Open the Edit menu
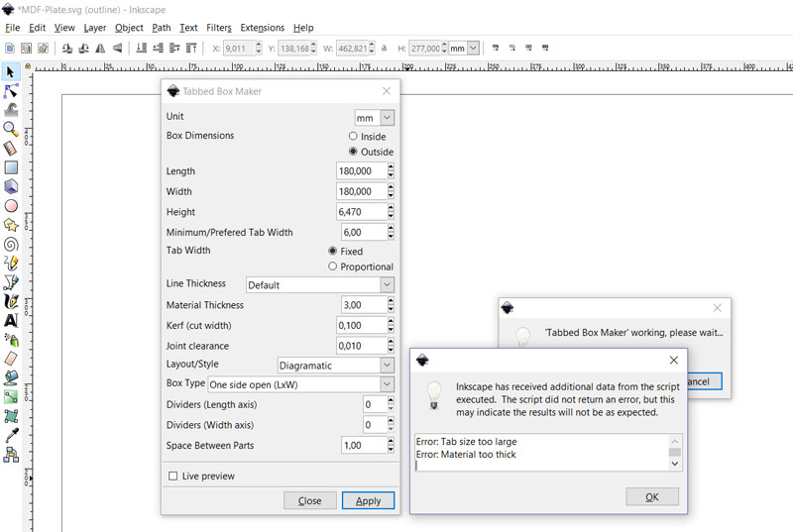Screen dimensions: 793x532 tap(37, 28)
